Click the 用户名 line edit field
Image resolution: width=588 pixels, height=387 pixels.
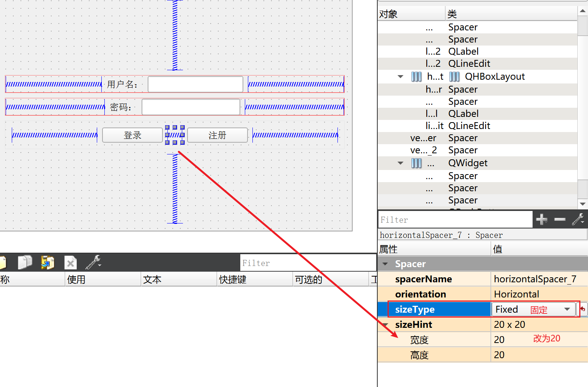click(195, 84)
